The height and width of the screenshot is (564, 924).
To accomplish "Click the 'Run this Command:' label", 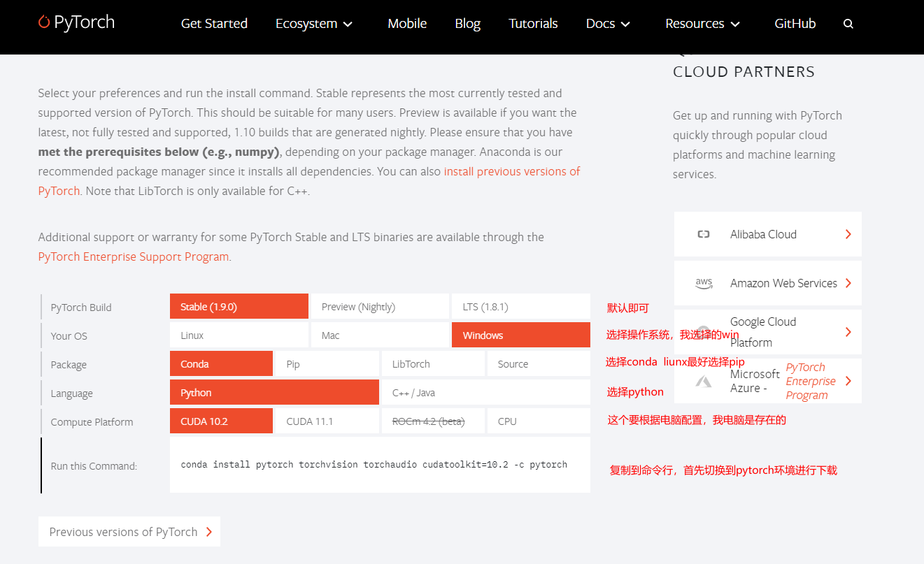I will [94, 466].
